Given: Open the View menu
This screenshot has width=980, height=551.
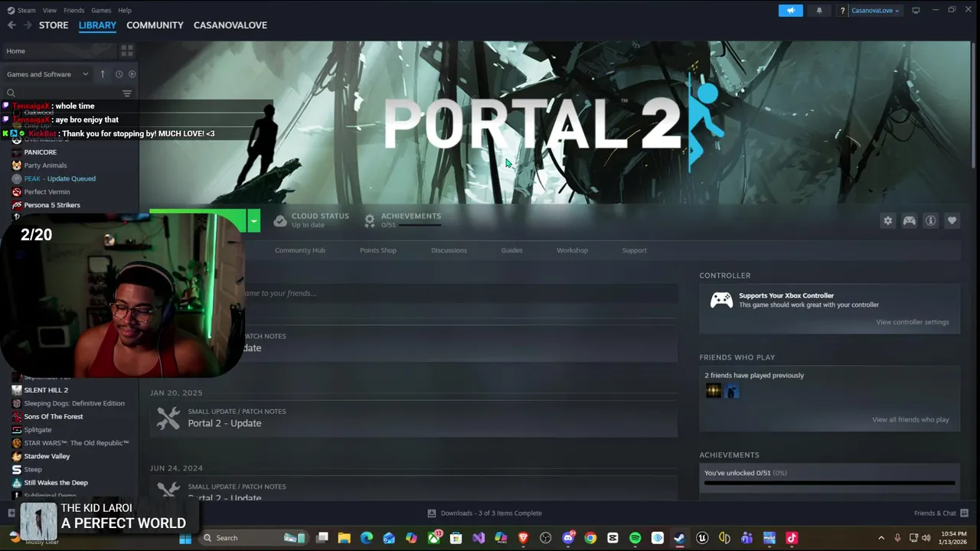Looking at the screenshot, I should tap(50, 11).
